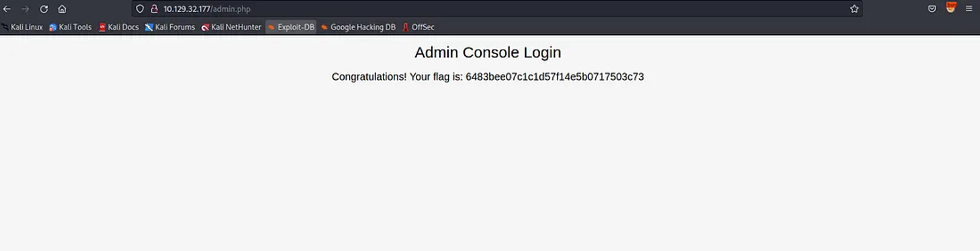Go back to the previous page
The width and height of the screenshot is (980, 251).
point(7,9)
